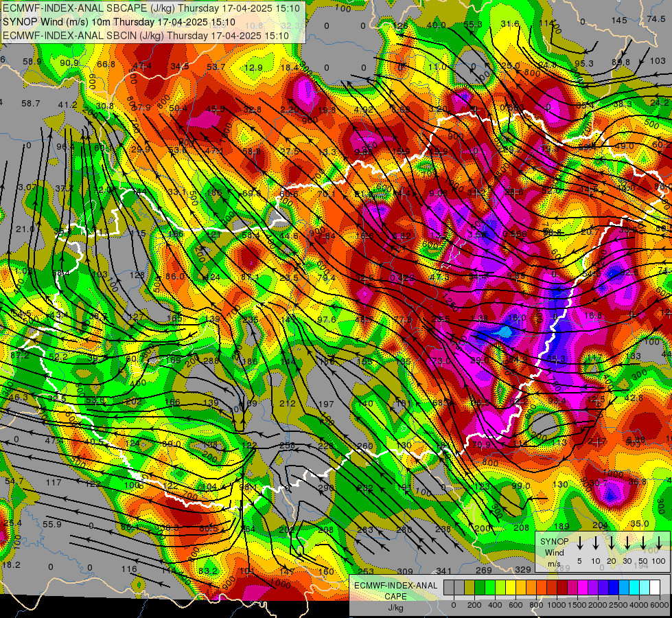The image size is (672, 618).
Task: Click the station value 99.0
Action: (x=521, y=486)
